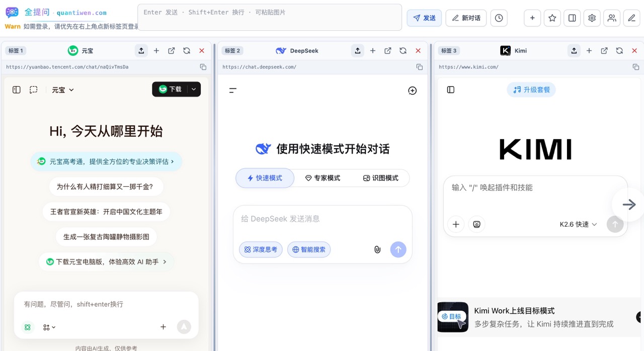This screenshot has width=644, height=351.
Task: Click the users icon in top toolbar
Action: coord(612,18)
